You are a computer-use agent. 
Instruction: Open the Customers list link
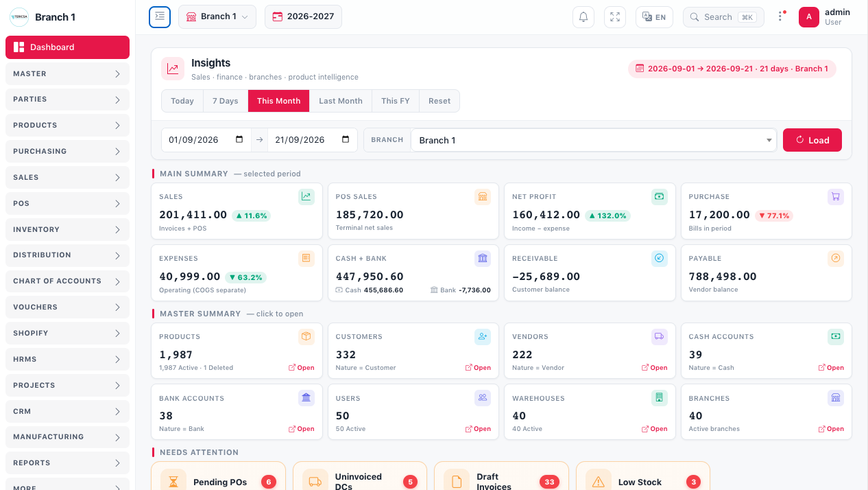click(x=478, y=368)
